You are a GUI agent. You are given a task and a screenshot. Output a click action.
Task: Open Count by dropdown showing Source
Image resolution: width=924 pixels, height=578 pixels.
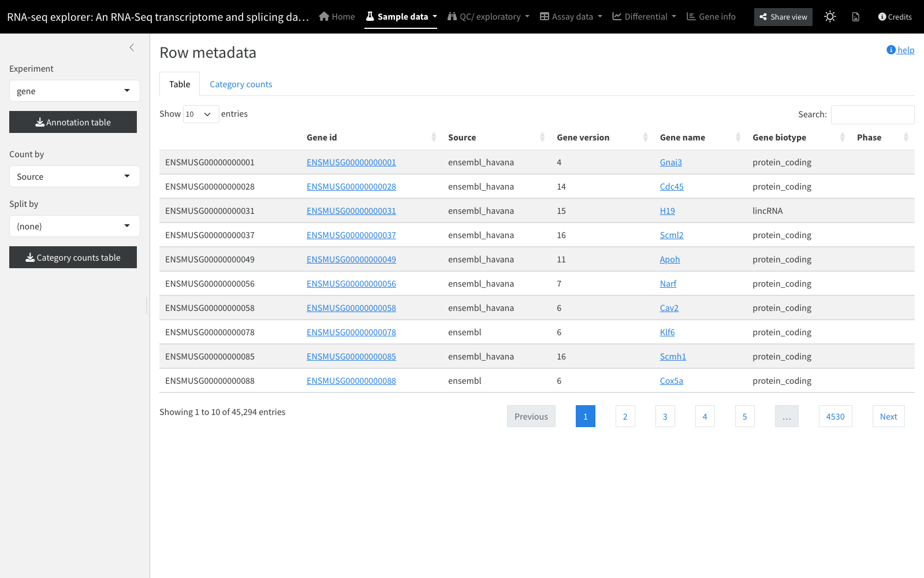pos(74,176)
